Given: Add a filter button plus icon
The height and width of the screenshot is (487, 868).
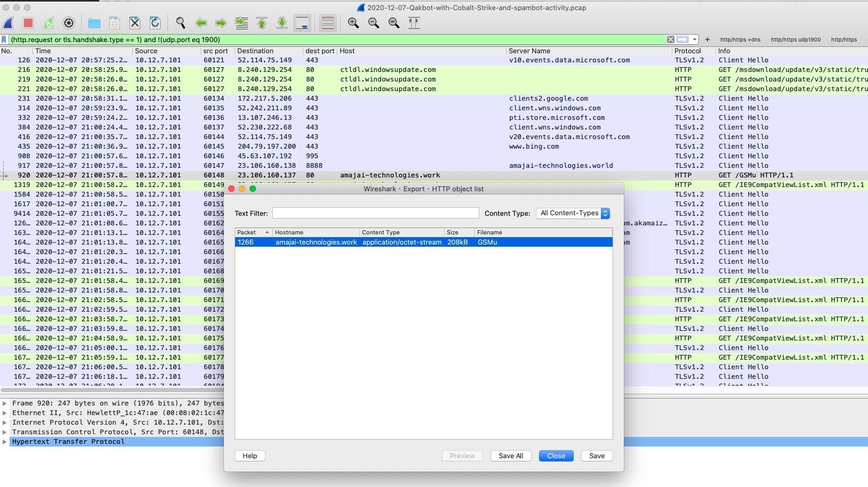Looking at the screenshot, I should tap(708, 39).
